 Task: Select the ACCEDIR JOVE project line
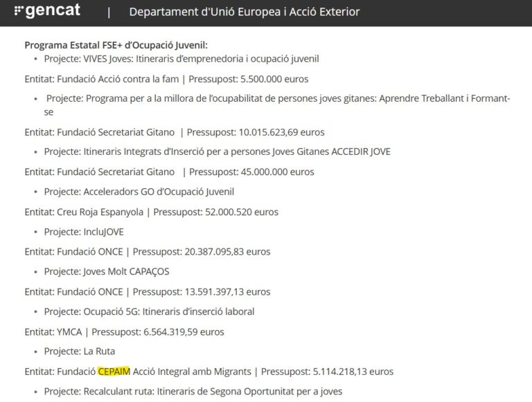[x=217, y=152]
